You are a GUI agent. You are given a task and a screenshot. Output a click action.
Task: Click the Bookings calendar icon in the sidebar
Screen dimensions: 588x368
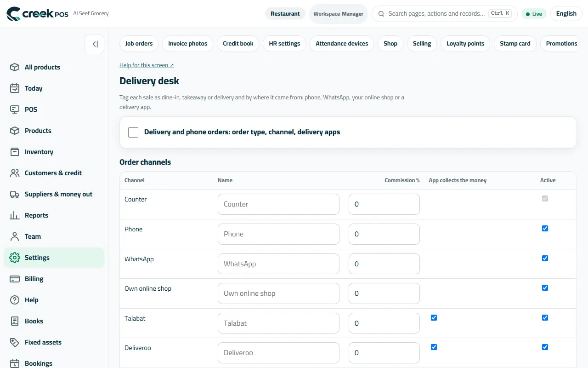pos(15,363)
